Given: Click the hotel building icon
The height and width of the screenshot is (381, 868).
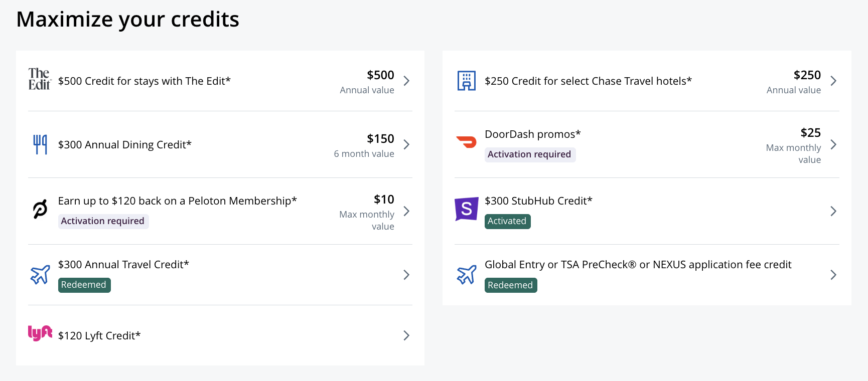Looking at the screenshot, I should (467, 81).
